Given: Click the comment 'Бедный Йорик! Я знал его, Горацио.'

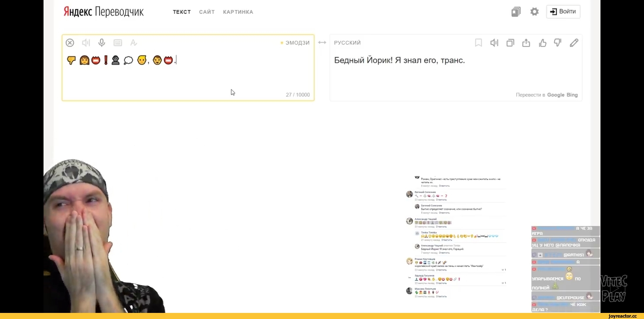Looking at the screenshot, I should pyautogui.click(x=442, y=249).
